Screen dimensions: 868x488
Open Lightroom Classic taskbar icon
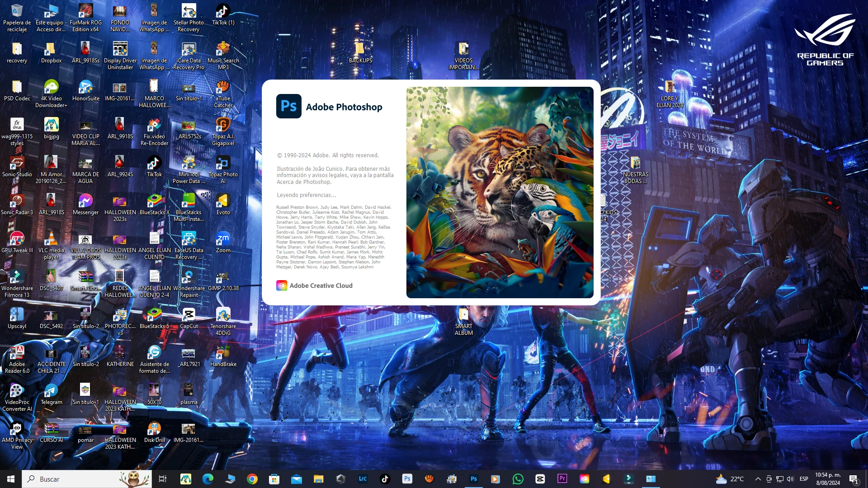(x=363, y=479)
